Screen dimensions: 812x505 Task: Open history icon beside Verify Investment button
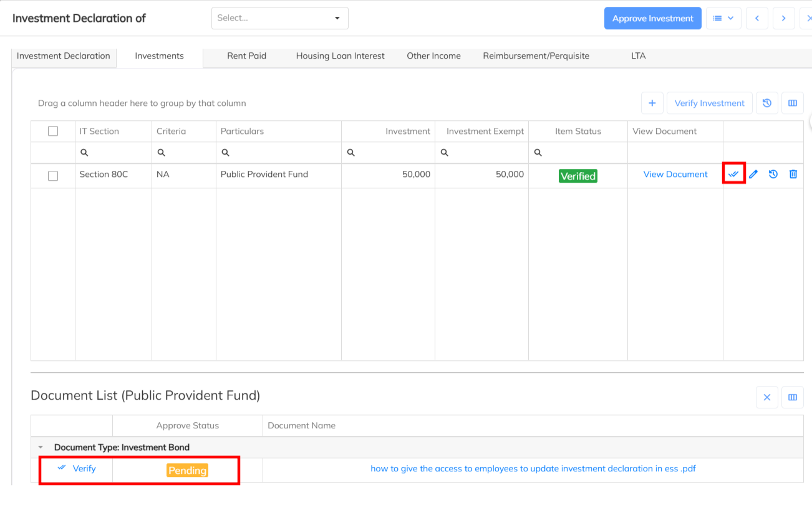767,103
